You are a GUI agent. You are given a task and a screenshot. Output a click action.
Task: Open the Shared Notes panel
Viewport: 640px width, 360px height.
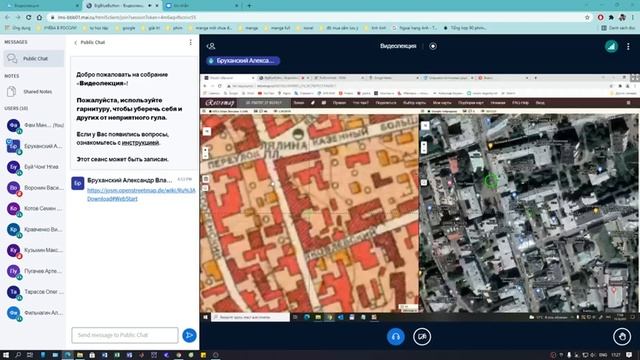pyautogui.click(x=33, y=92)
